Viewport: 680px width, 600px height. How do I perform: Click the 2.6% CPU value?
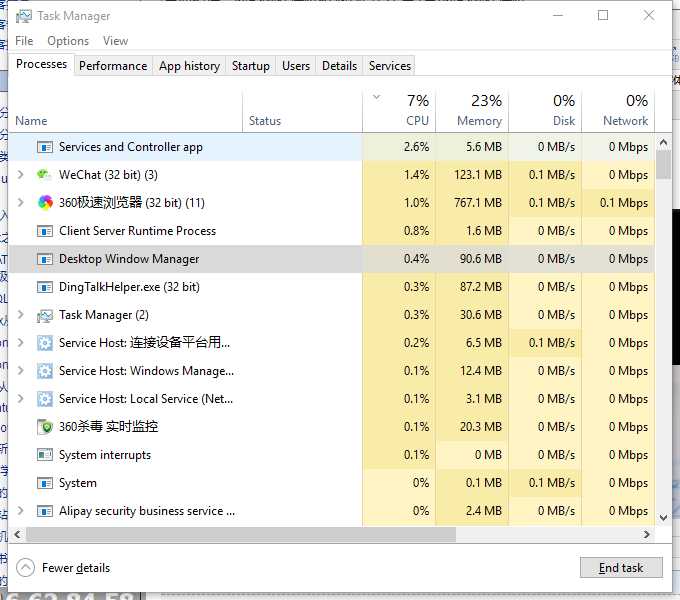coord(416,147)
